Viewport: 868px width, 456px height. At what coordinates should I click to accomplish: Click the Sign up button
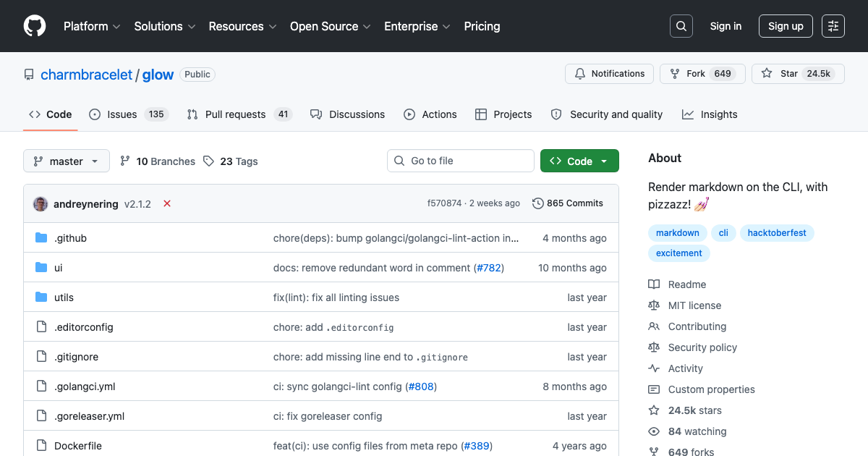click(x=786, y=26)
